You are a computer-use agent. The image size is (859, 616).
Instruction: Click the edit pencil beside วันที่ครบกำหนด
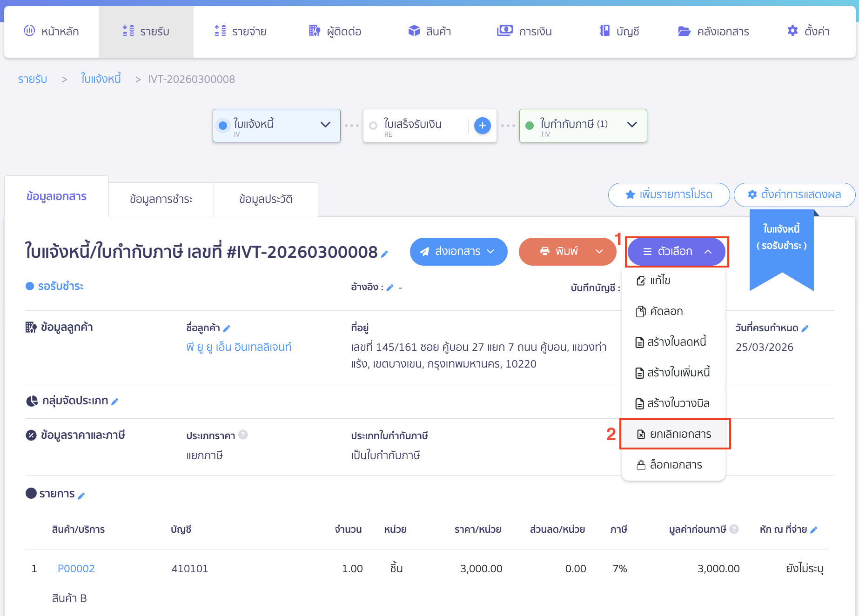805,328
